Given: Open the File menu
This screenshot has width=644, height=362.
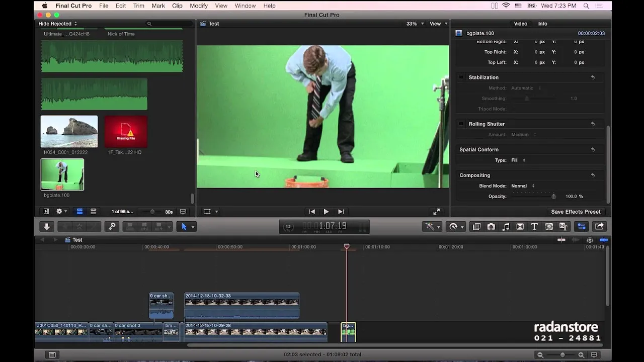Looking at the screenshot, I should (x=104, y=6).
